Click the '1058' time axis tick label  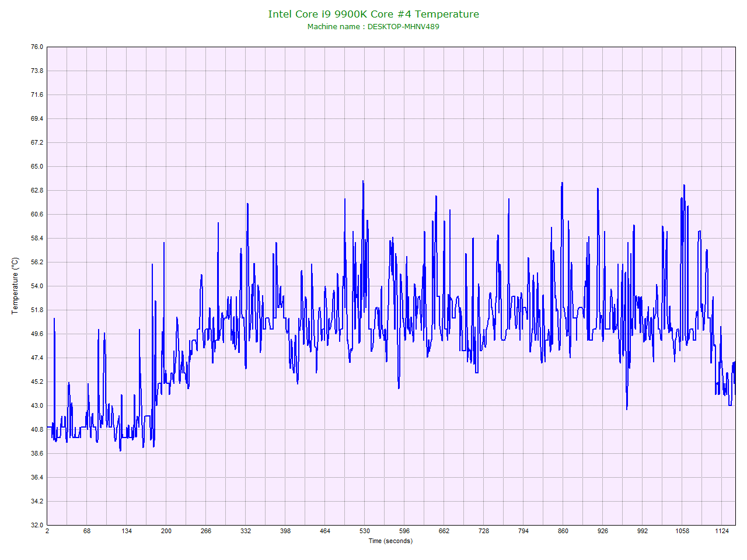tap(682, 531)
